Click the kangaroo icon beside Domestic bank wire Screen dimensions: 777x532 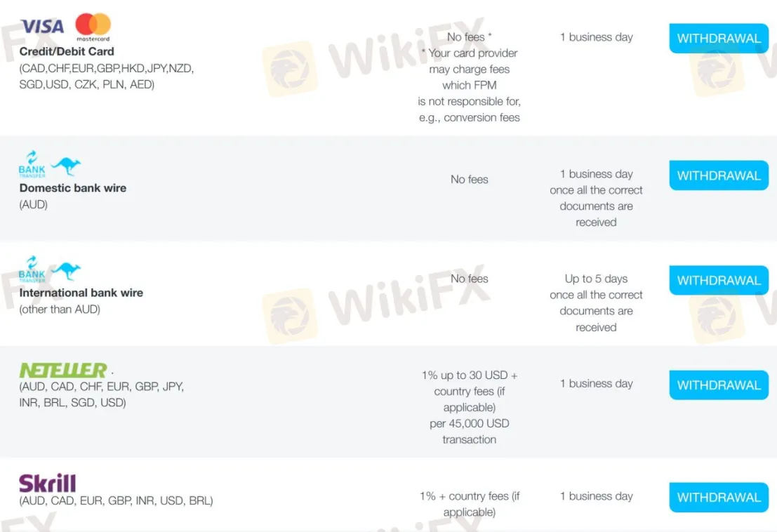pyautogui.click(x=66, y=166)
